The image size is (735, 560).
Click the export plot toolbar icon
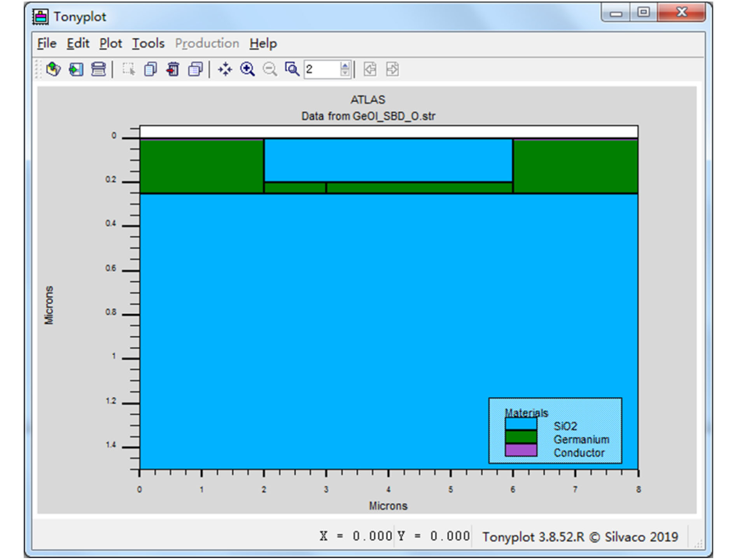coord(76,69)
